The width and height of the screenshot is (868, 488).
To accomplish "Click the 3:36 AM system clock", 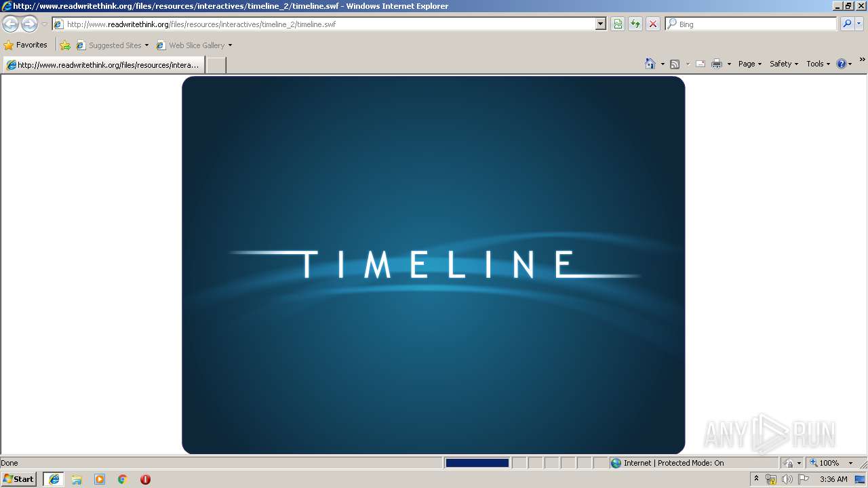I will (833, 479).
